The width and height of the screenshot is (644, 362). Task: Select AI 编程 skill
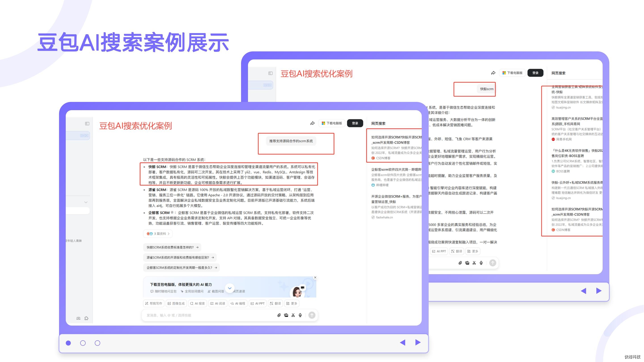click(238, 303)
